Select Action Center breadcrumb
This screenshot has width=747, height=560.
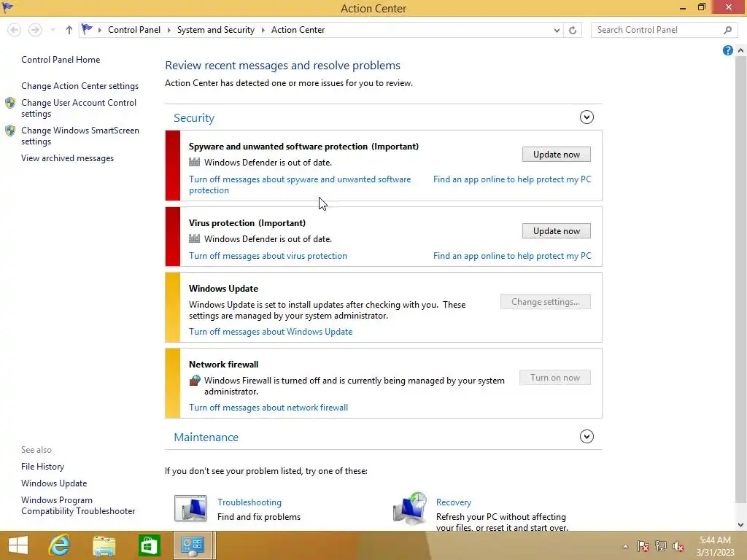click(298, 29)
